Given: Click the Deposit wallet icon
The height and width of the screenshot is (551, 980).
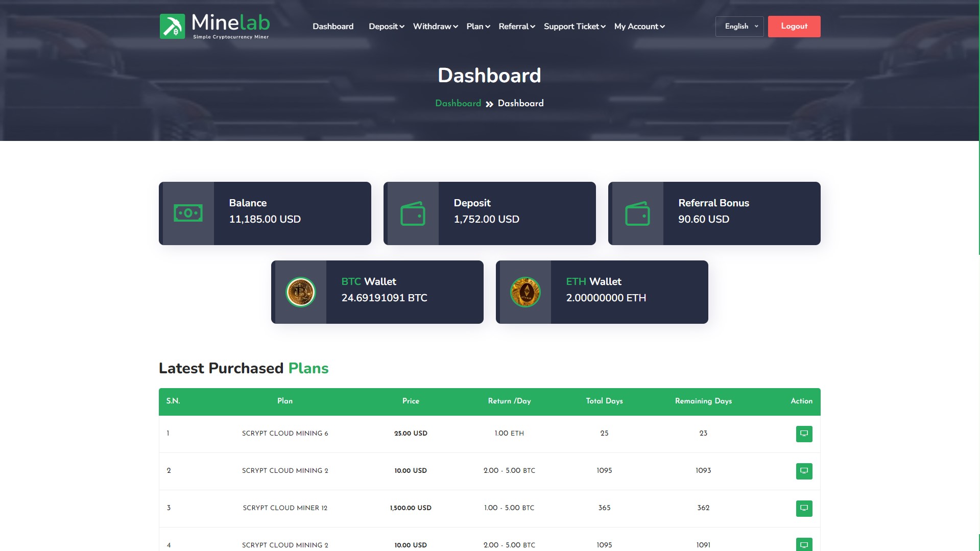Looking at the screenshot, I should [413, 213].
